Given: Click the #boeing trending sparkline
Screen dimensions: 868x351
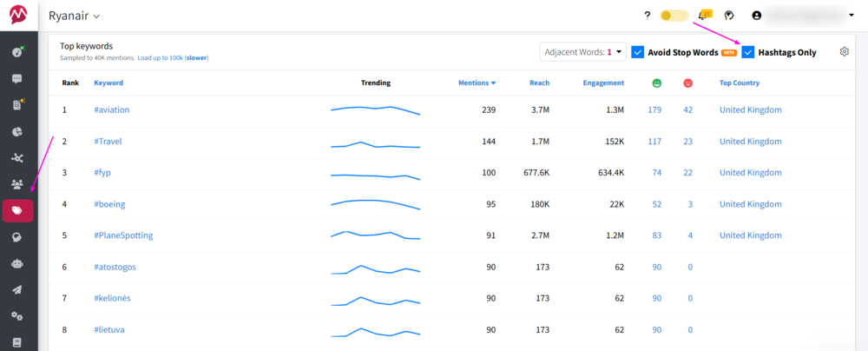Looking at the screenshot, I should [376, 203].
